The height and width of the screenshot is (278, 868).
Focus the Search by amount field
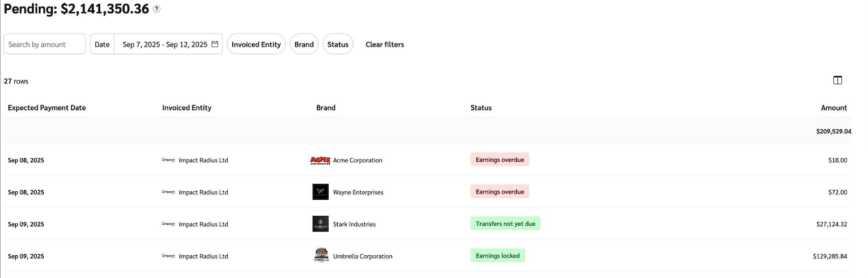point(45,44)
